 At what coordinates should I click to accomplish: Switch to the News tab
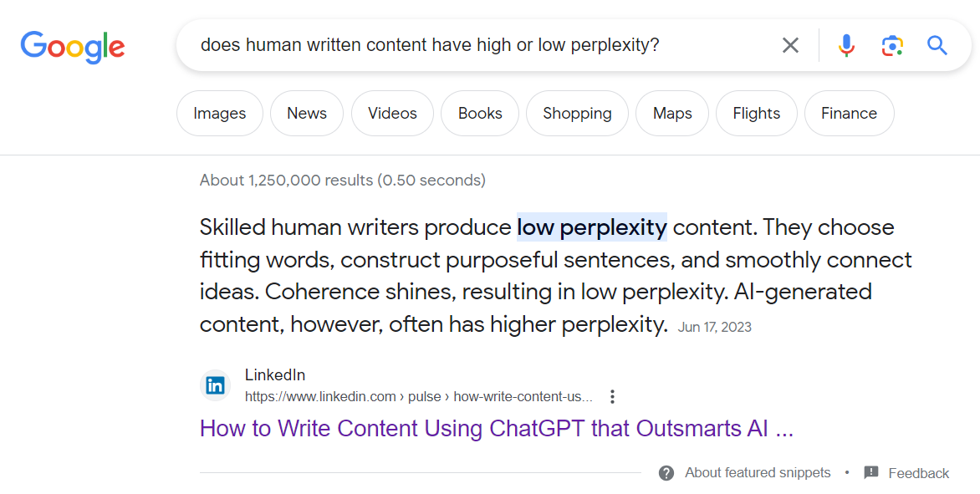pyautogui.click(x=307, y=114)
